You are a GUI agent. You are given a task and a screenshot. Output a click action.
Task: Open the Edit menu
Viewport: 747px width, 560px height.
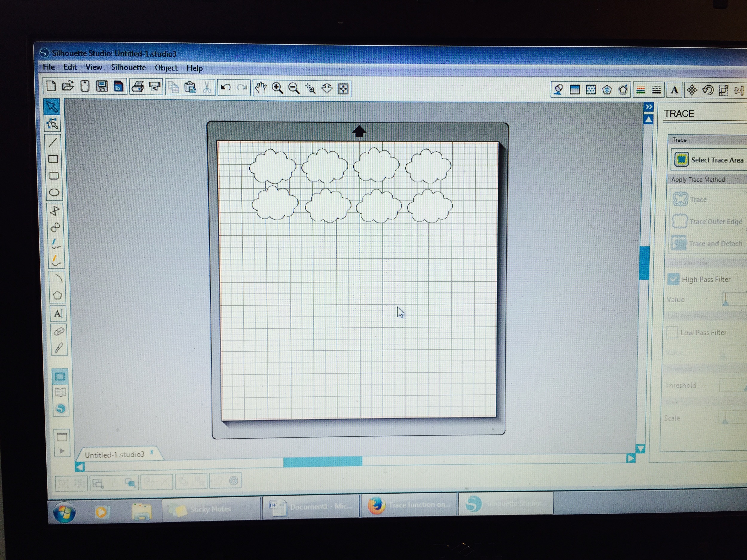70,67
